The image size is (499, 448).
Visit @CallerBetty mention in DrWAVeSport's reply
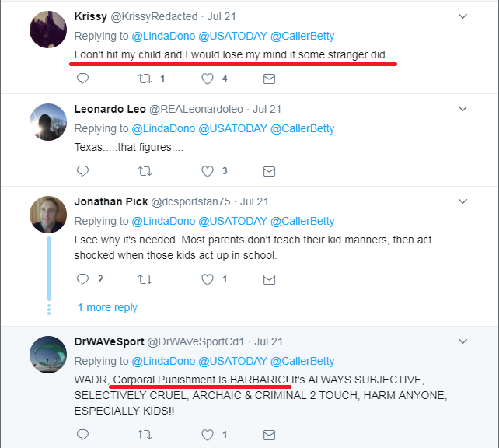[x=302, y=361]
